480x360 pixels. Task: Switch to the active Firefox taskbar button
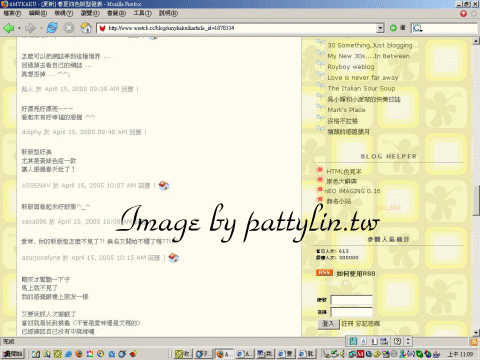(224, 354)
